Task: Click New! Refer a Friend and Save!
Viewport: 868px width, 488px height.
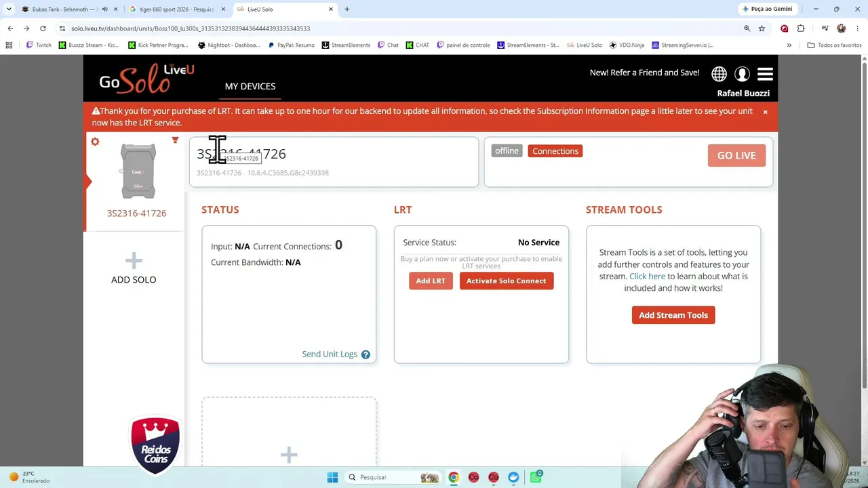Action: coord(644,73)
